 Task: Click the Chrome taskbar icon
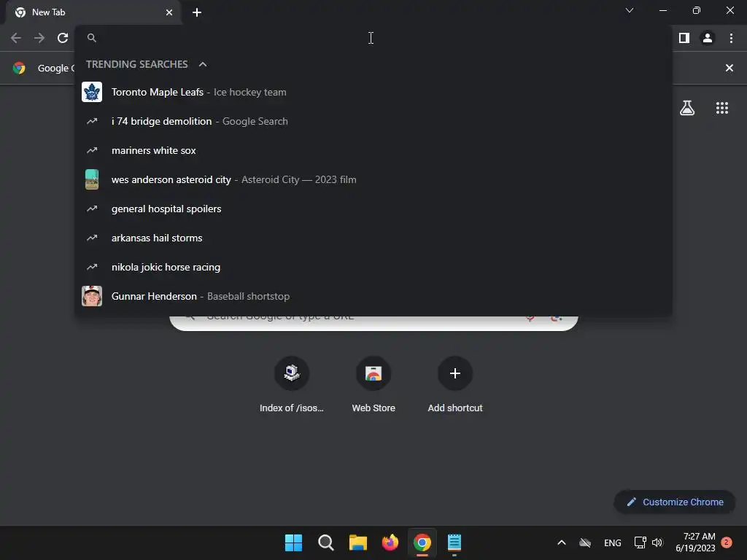point(422,542)
